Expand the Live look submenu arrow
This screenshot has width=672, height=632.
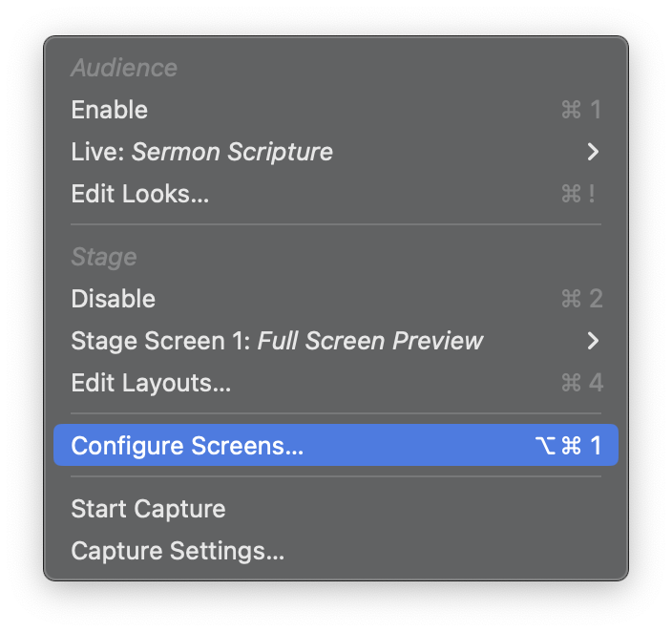point(593,152)
